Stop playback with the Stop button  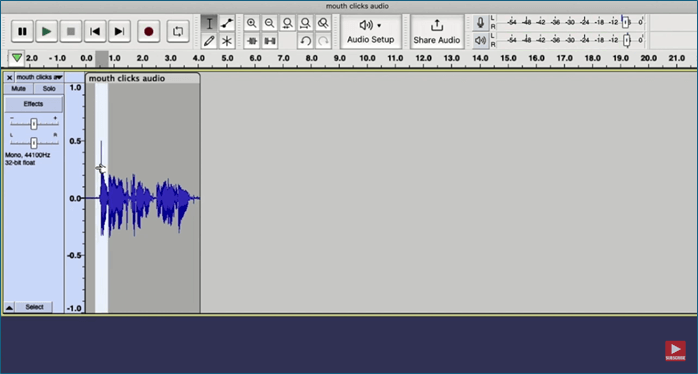(71, 32)
